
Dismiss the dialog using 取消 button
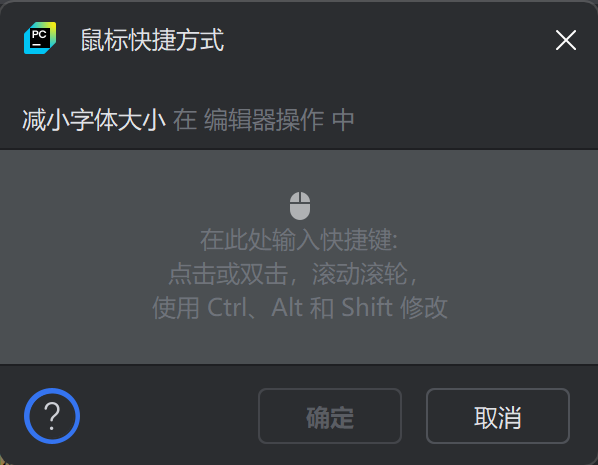point(498,416)
